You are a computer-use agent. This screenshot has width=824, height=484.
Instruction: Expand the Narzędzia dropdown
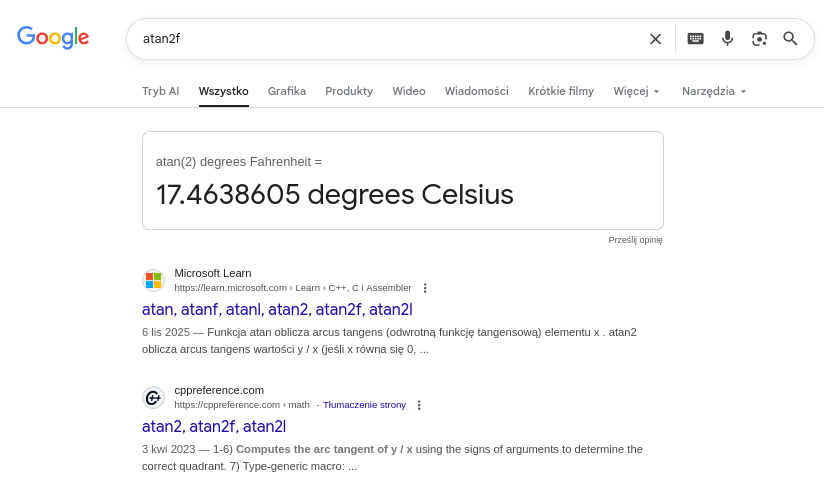pos(714,91)
